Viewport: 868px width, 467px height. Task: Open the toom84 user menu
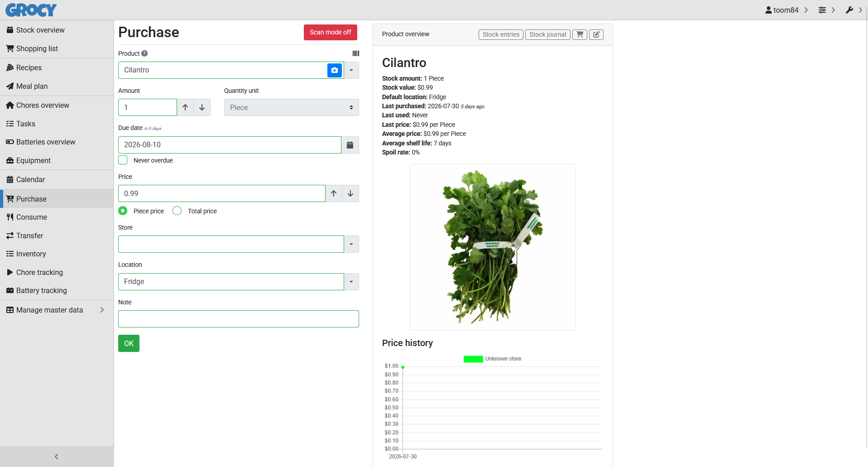click(x=786, y=10)
